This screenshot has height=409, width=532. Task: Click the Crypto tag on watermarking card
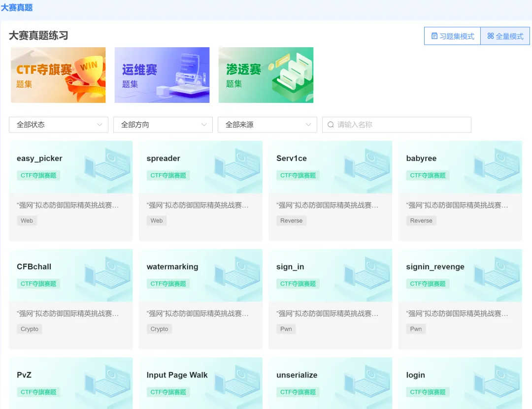coord(159,329)
